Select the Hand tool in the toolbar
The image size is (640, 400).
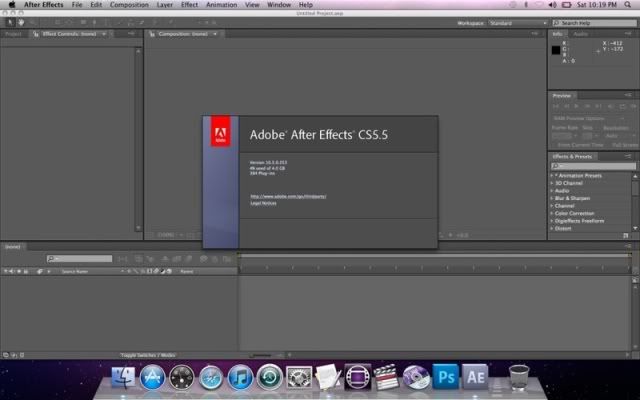(21, 22)
